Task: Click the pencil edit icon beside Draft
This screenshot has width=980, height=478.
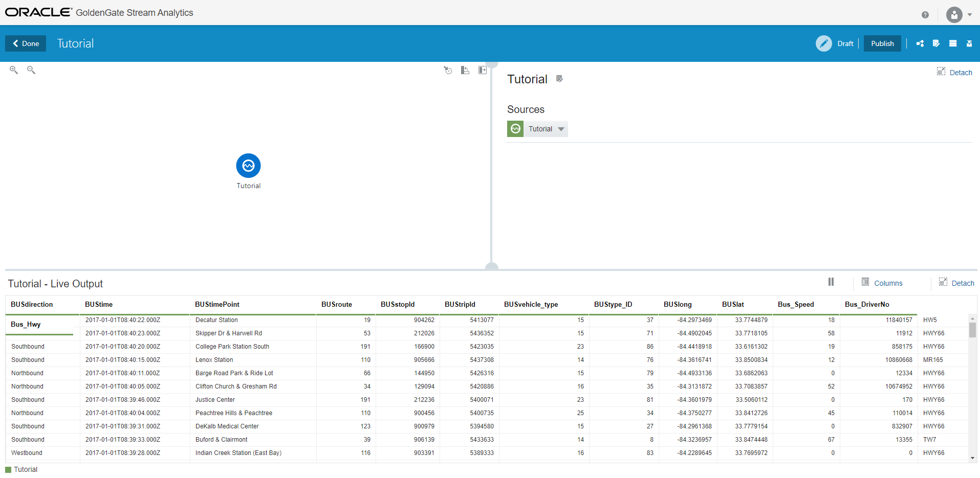Action: [x=823, y=43]
